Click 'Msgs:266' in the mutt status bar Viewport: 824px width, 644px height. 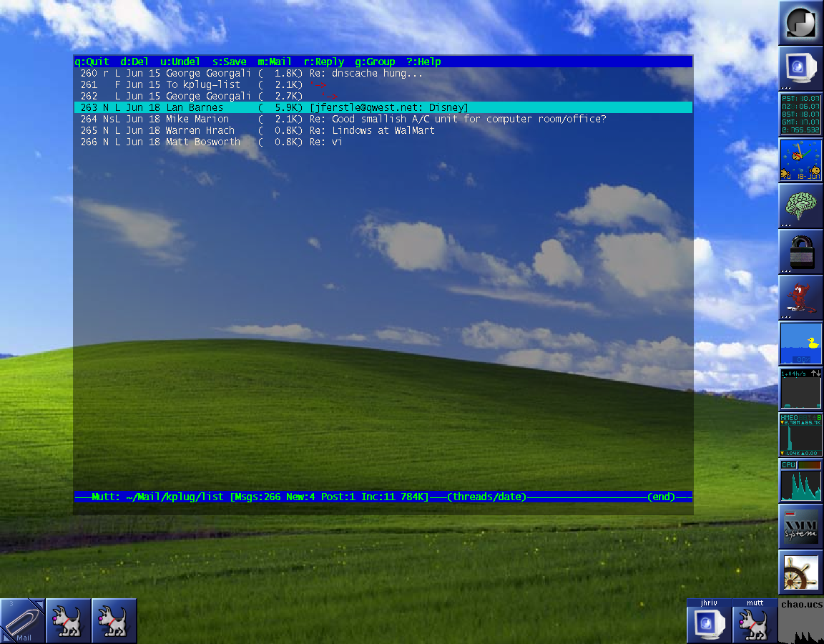pyautogui.click(x=257, y=497)
